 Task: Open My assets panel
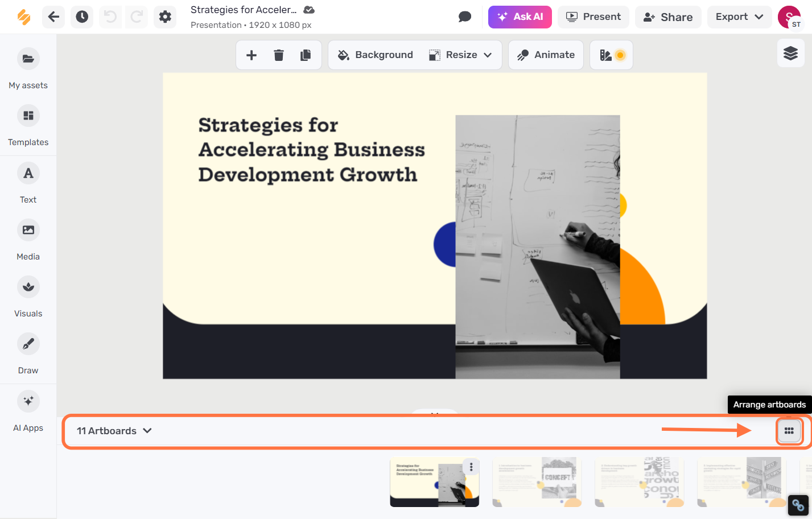pos(28,68)
